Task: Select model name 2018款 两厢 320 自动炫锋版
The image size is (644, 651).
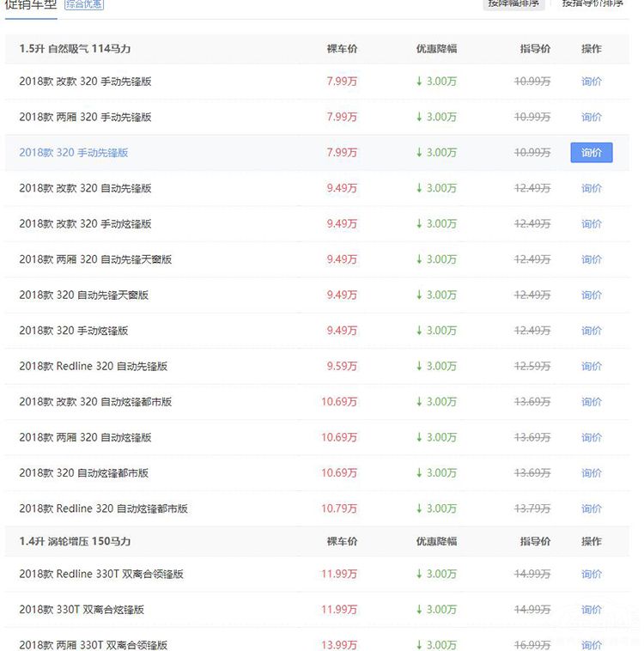Action: click(85, 438)
